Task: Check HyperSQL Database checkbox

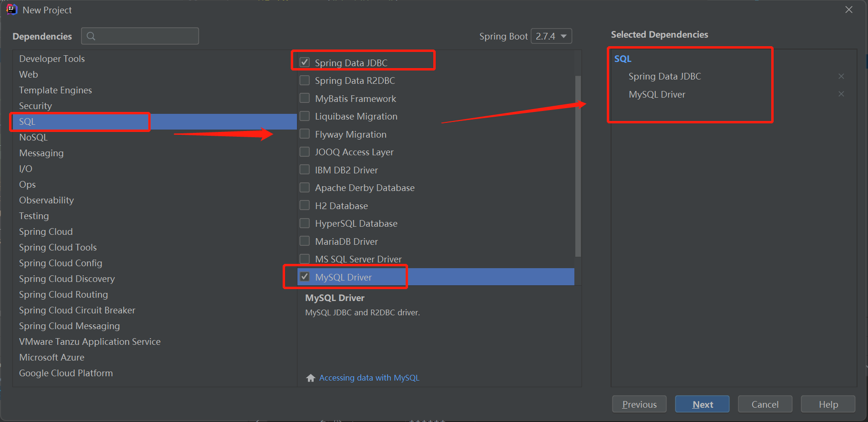Action: [305, 223]
